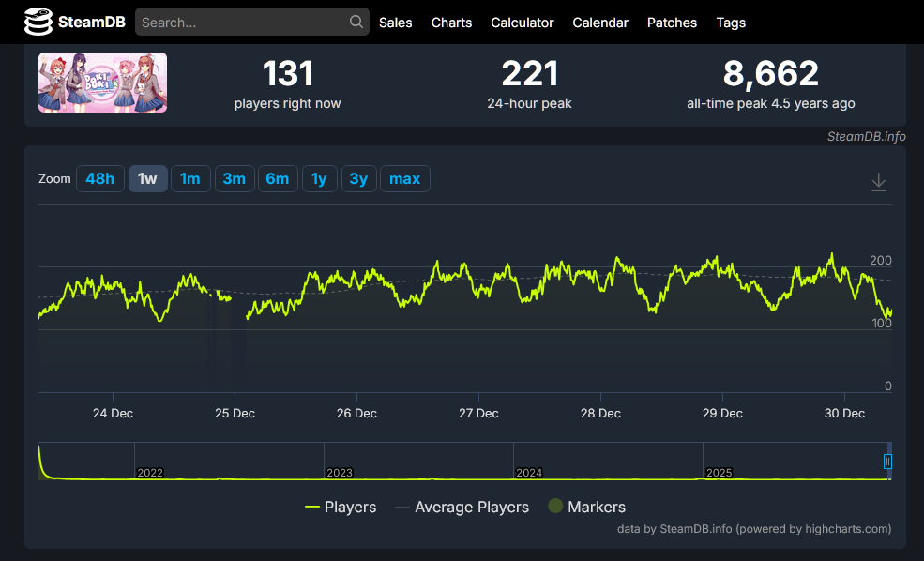Screen dimensions: 924x561
Task: Click the 2023 label in navigator
Action: (340, 473)
